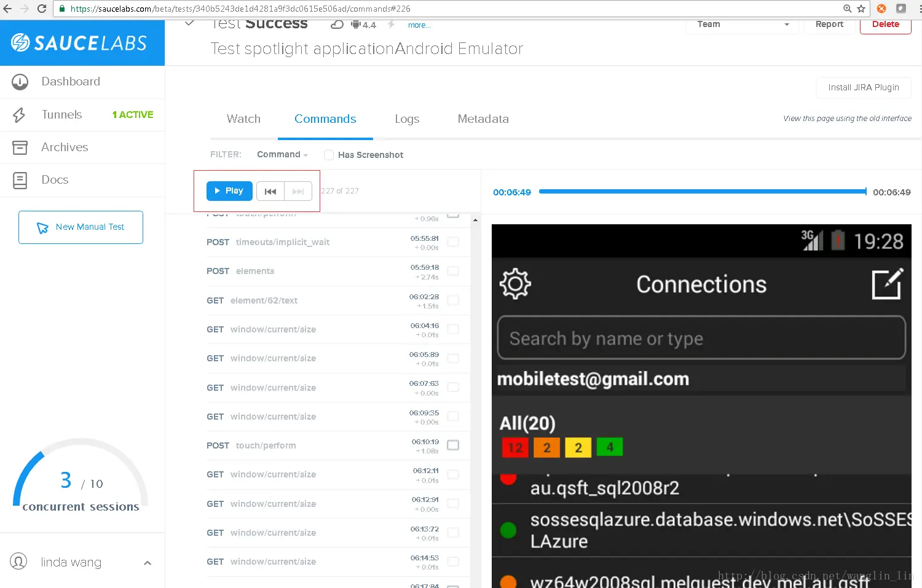Screen dimensions: 922x588
Task: Click the browser forward arrow
Action: click(x=25, y=9)
